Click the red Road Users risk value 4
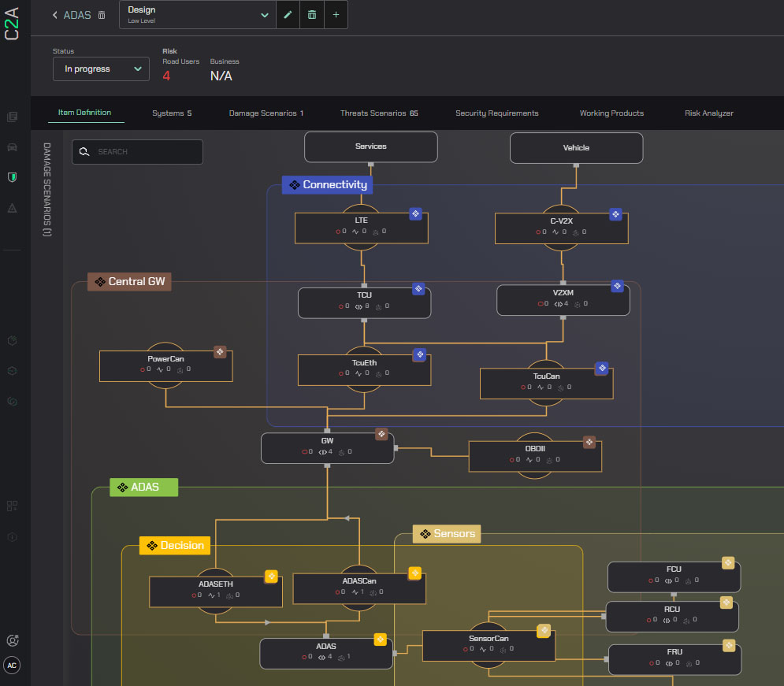Screen dimensions: 784x686 166,76
